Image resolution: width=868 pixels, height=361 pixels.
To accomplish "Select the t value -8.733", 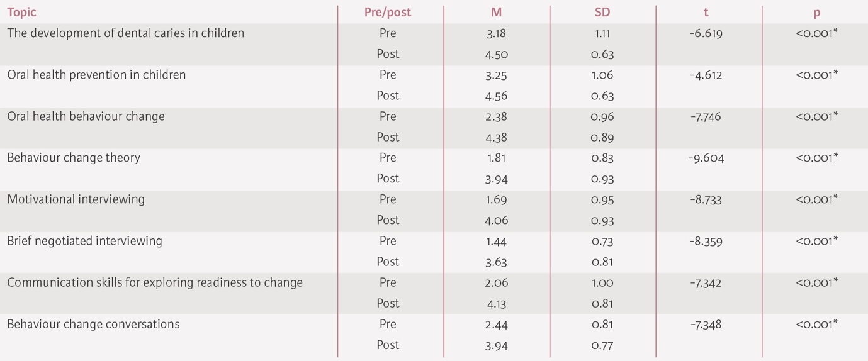I will 706,199.
